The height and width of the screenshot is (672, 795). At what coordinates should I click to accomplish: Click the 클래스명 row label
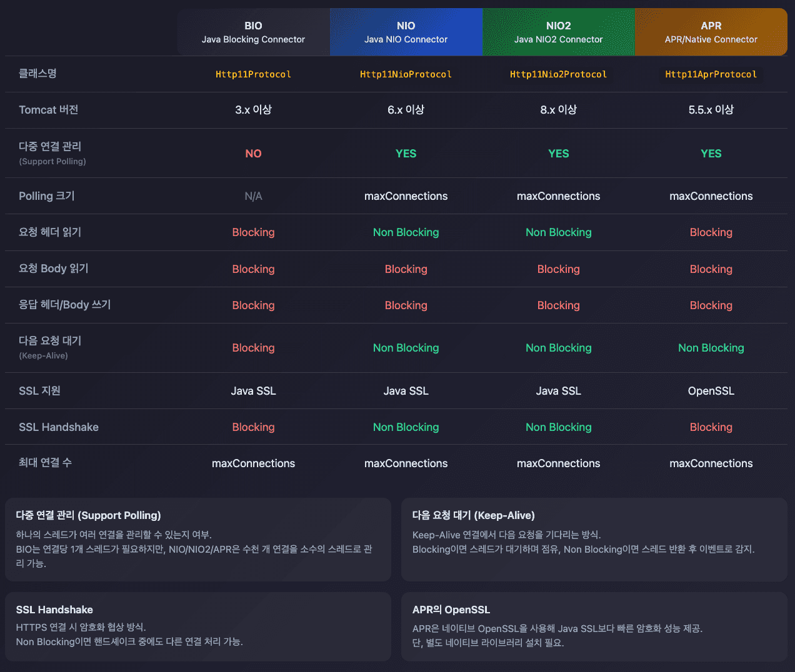(x=37, y=74)
